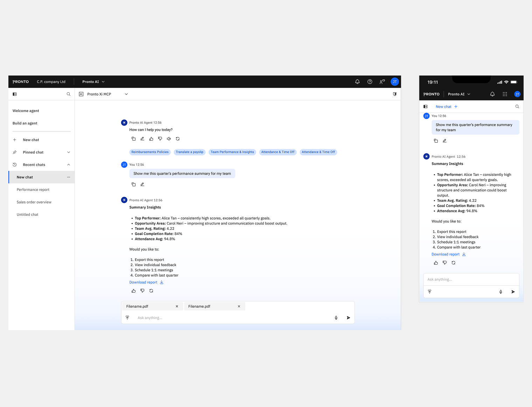Click the help question mark icon
This screenshot has height=407, width=532.
[x=370, y=82]
